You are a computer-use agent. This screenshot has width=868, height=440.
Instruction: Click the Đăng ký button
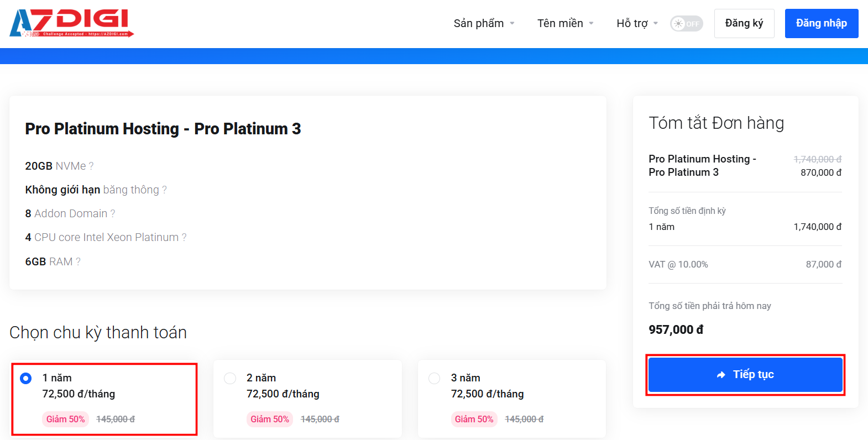coord(744,23)
